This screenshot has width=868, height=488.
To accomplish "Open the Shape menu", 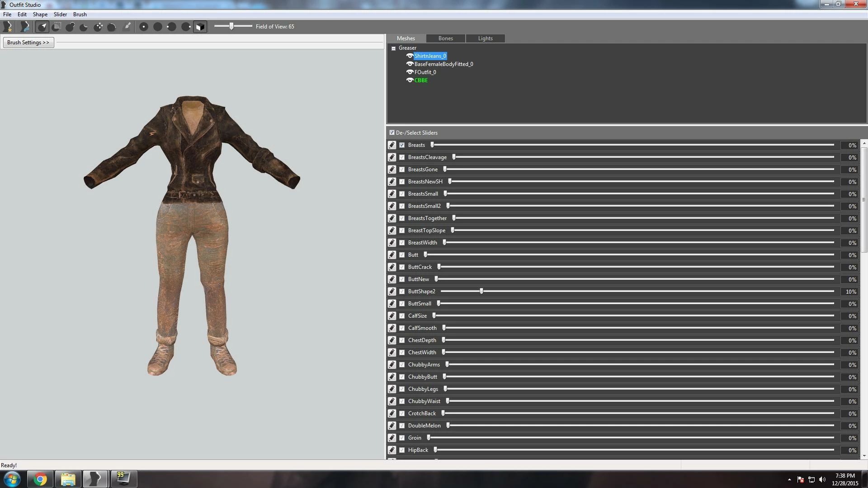I will (40, 14).
